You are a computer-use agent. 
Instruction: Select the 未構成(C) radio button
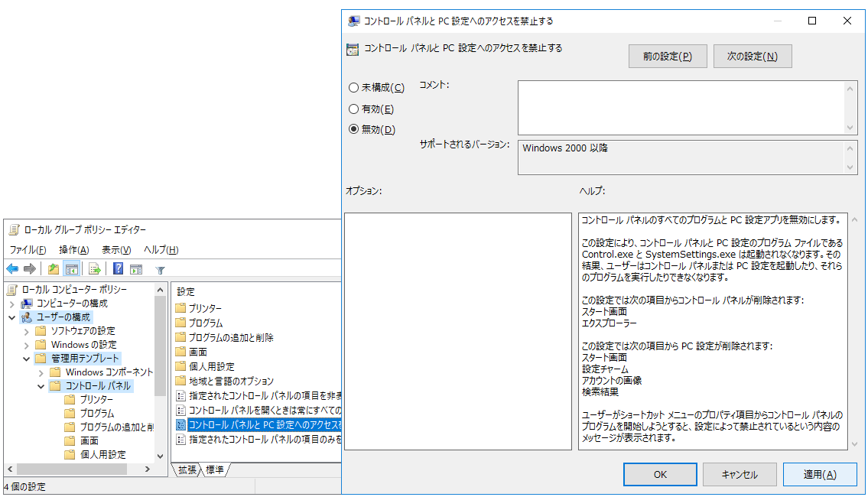pyautogui.click(x=354, y=87)
